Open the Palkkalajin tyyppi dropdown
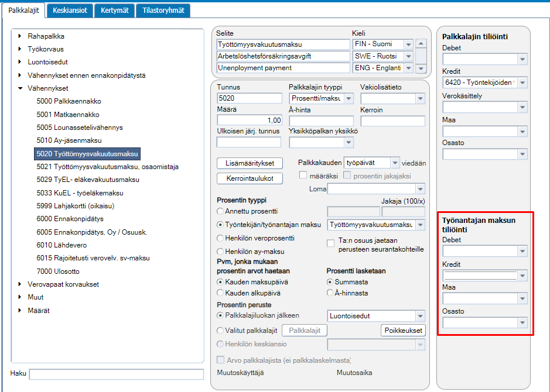 pyautogui.click(x=349, y=98)
